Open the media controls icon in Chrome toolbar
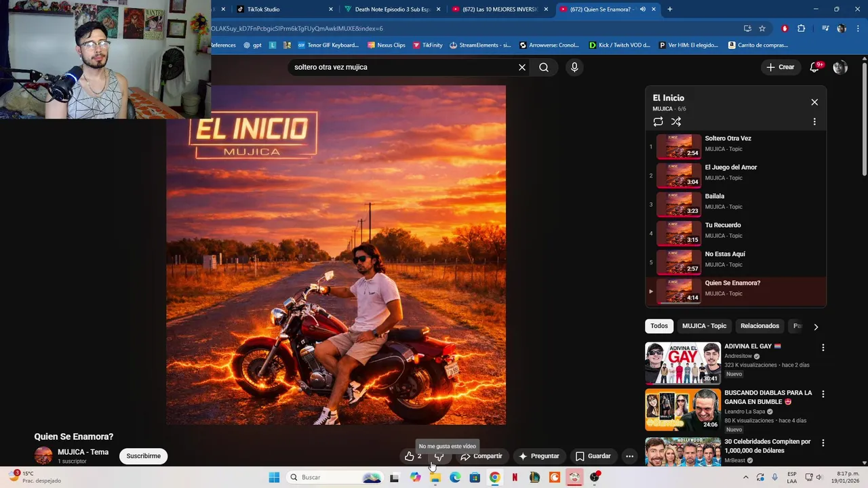868x488 pixels. click(x=825, y=28)
